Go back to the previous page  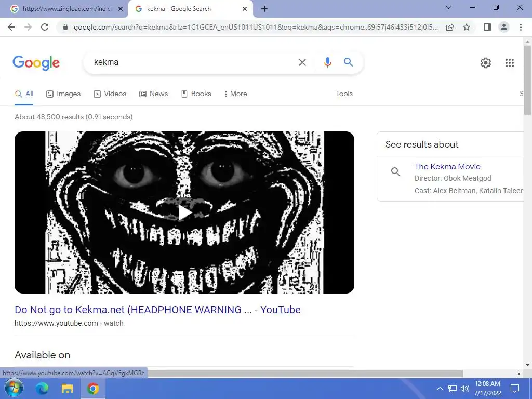click(x=11, y=27)
